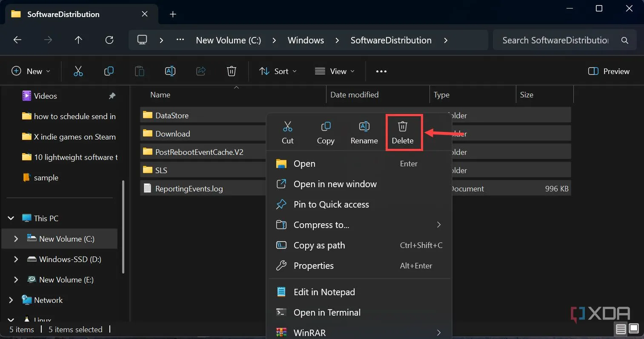Select the Share icon in the toolbar

point(201,71)
